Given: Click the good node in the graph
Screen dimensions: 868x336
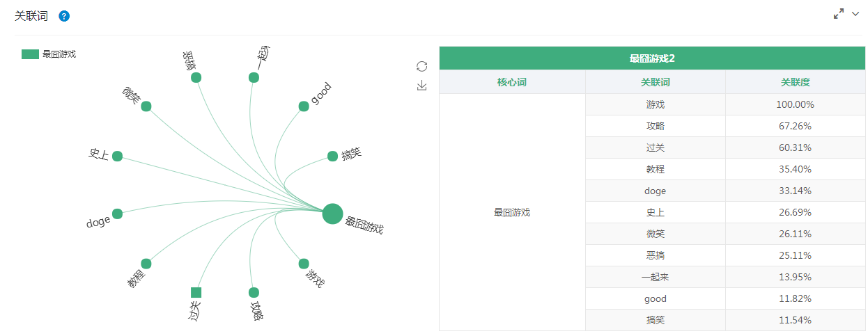Looking at the screenshot, I should coord(304,106).
